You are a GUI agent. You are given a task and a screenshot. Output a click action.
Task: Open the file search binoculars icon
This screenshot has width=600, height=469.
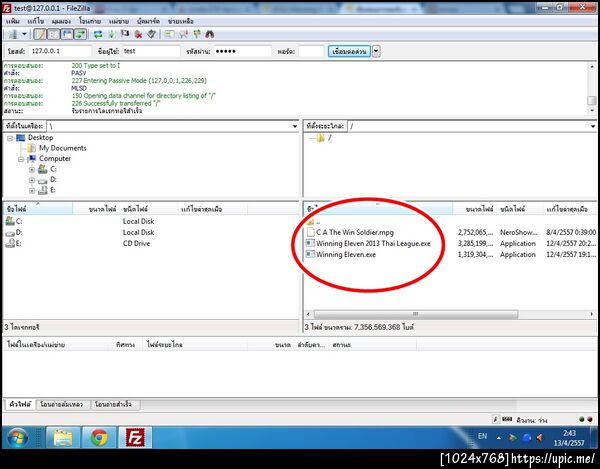pos(209,34)
